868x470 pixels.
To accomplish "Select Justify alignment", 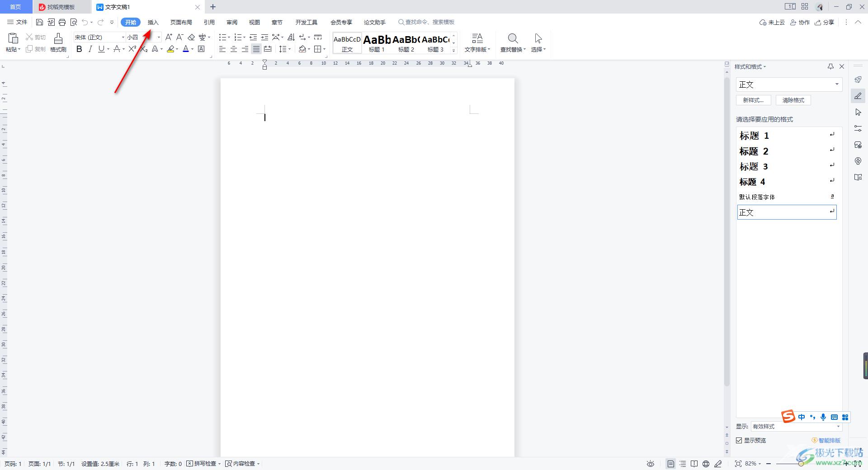I will [x=256, y=49].
